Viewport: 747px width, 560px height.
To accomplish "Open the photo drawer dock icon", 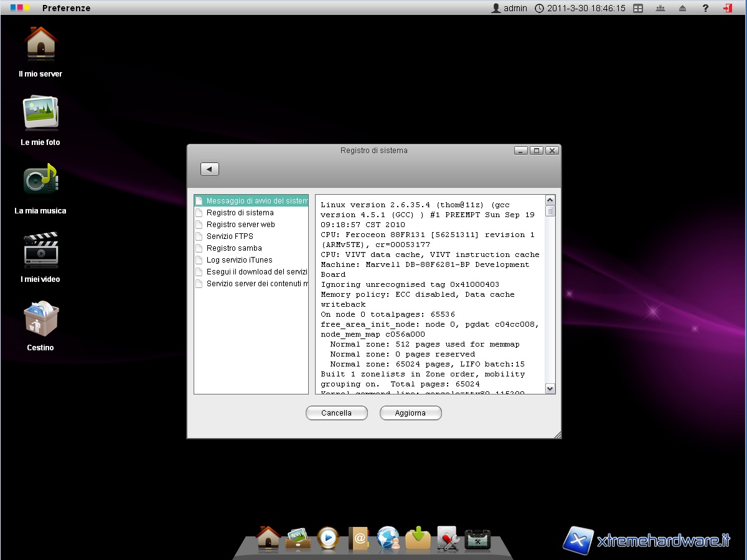I will click(x=298, y=538).
